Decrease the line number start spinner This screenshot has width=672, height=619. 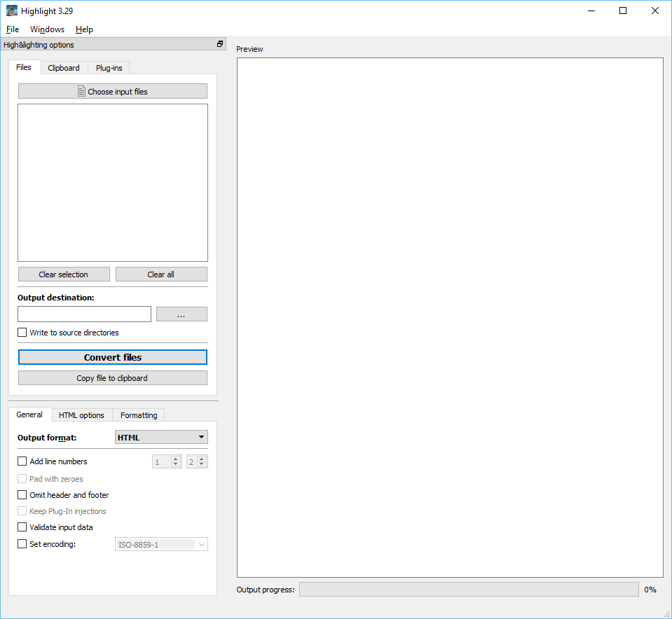coord(176,464)
